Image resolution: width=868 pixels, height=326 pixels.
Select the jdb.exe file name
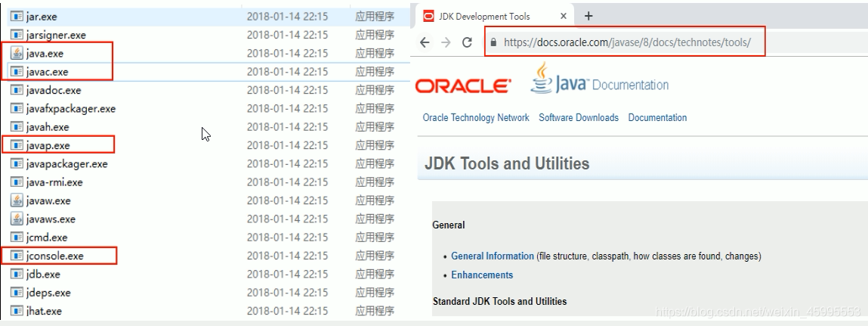43,274
